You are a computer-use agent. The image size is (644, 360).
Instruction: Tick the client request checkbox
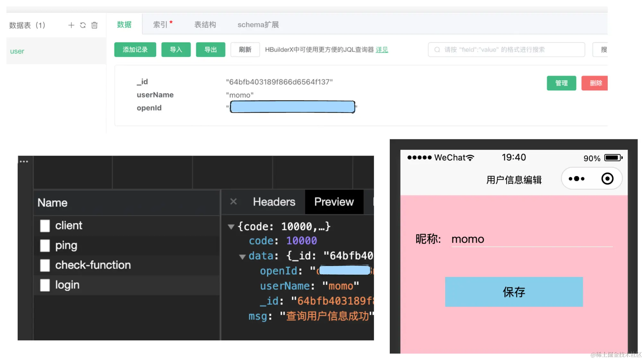(x=45, y=226)
